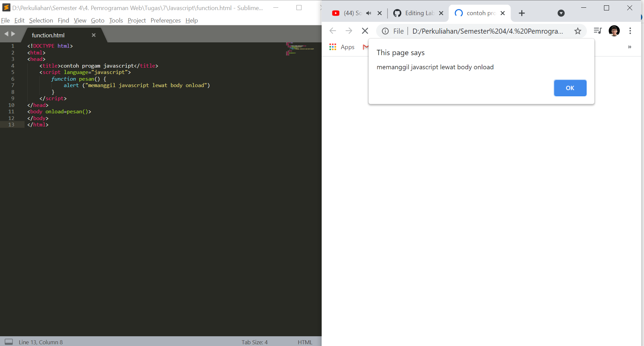This screenshot has width=644, height=346.
Task: Open Chrome's tab search dropdown
Action: [x=561, y=13]
